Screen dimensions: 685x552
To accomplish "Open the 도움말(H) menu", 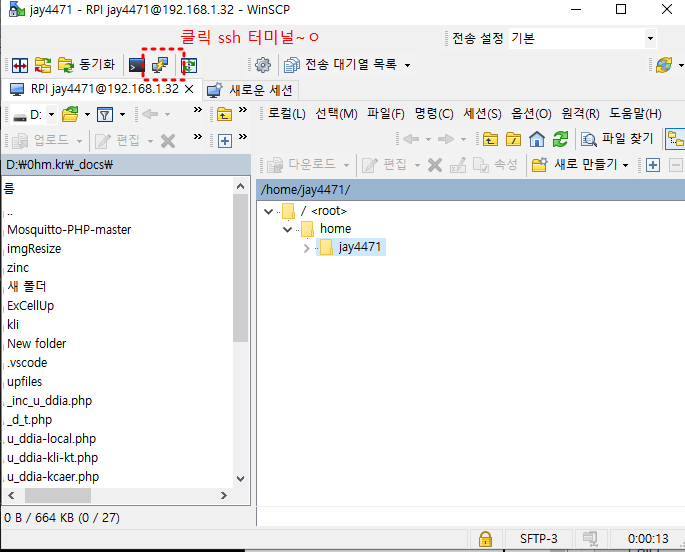I will (x=635, y=114).
